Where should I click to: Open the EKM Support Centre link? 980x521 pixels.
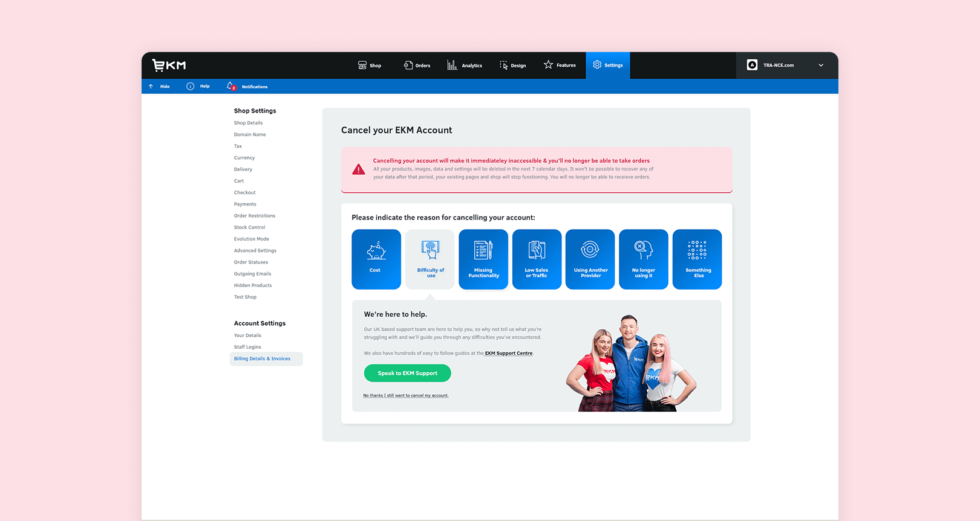pyautogui.click(x=509, y=354)
